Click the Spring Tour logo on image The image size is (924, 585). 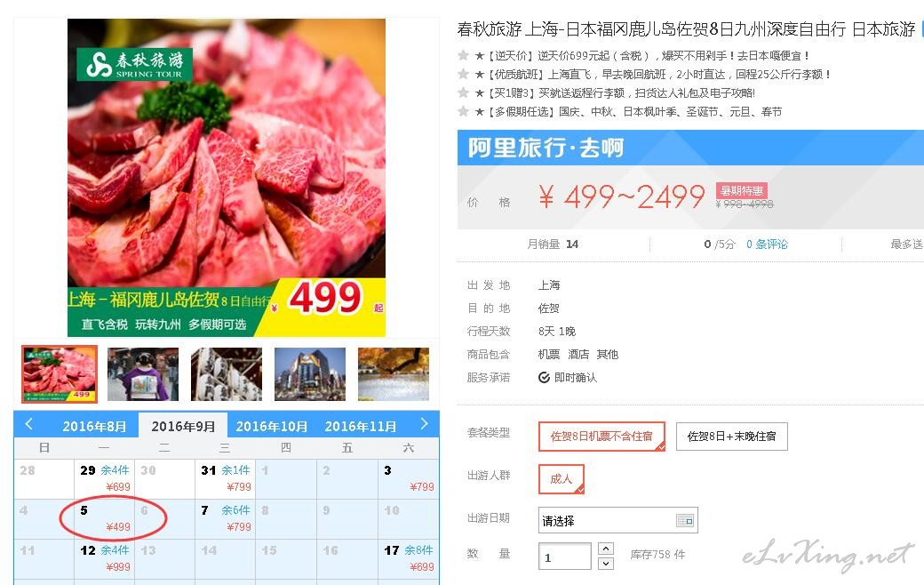134,64
